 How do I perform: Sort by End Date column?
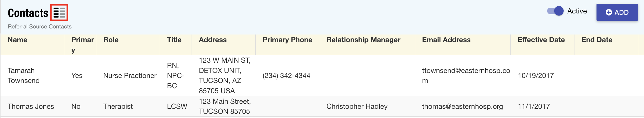tap(597, 40)
